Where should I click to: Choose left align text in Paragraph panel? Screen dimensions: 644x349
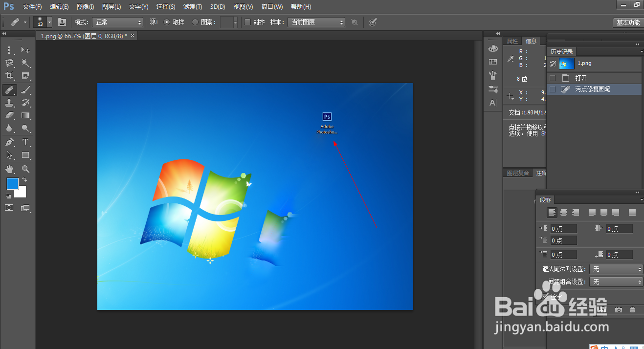pos(552,213)
